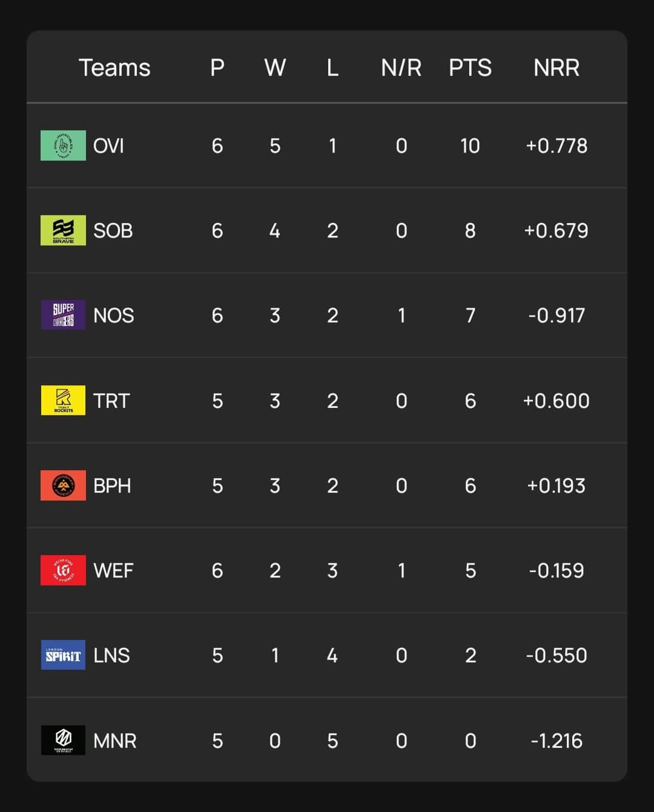
Task: Sort table by NRR column header
Action: pos(556,68)
